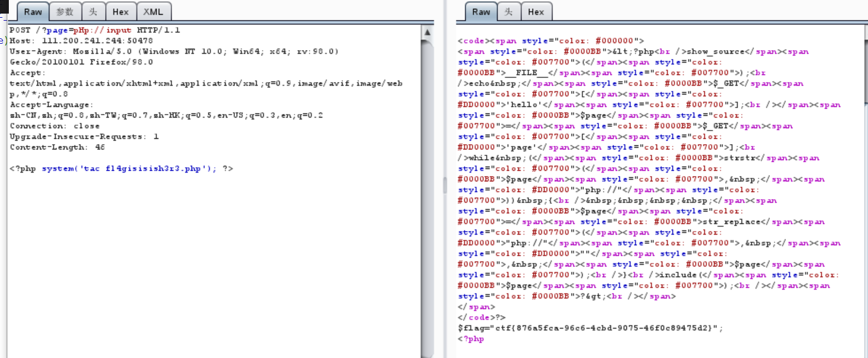This screenshot has width=868, height=358.
Task: Click request pane scroll-up arrow
Action: (x=426, y=31)
